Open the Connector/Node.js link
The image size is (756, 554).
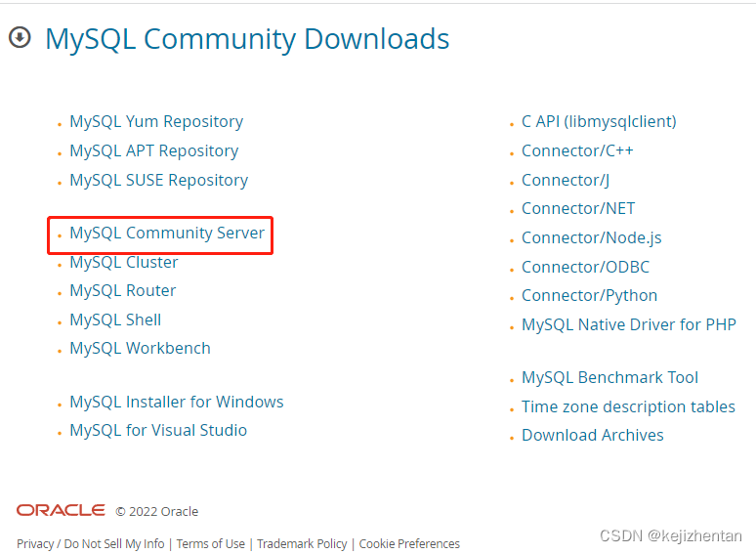click(x=592, y=237)
